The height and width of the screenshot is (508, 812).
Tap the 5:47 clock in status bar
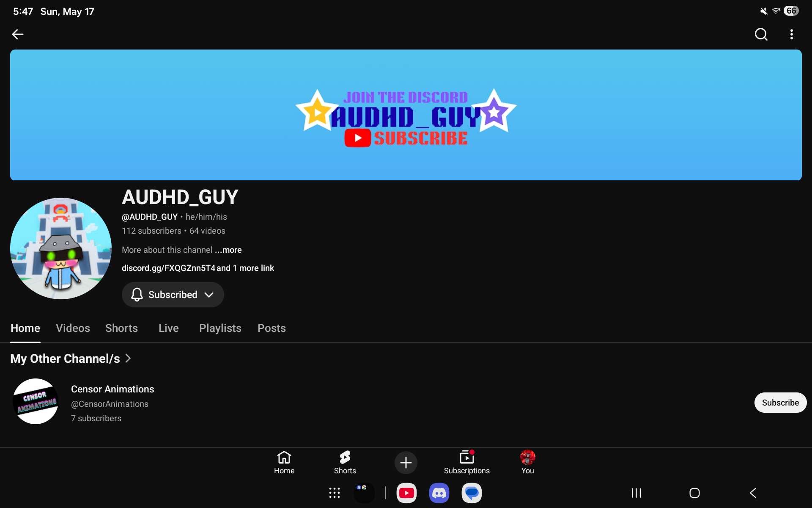[x=23, y=11]
